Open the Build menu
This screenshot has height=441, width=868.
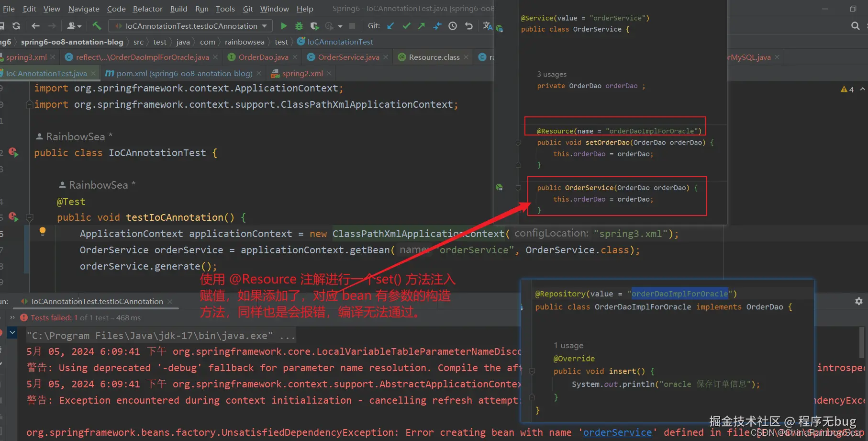click(x=178, y=9)
